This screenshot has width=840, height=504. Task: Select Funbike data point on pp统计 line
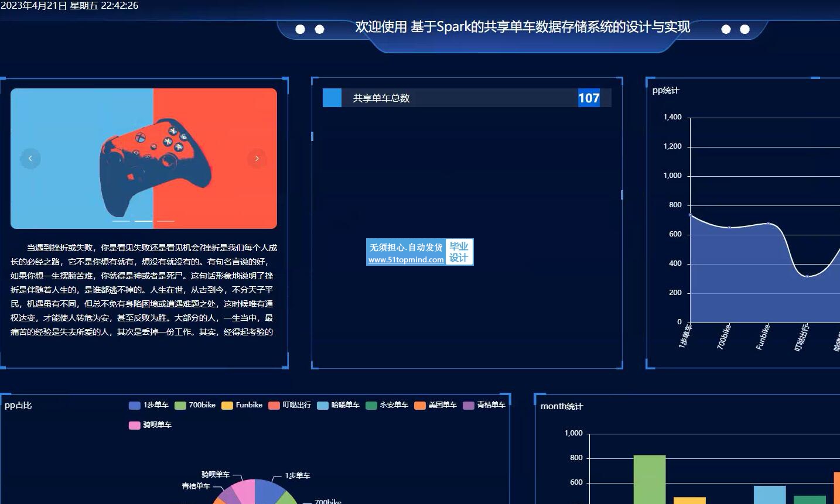point(769,224)
